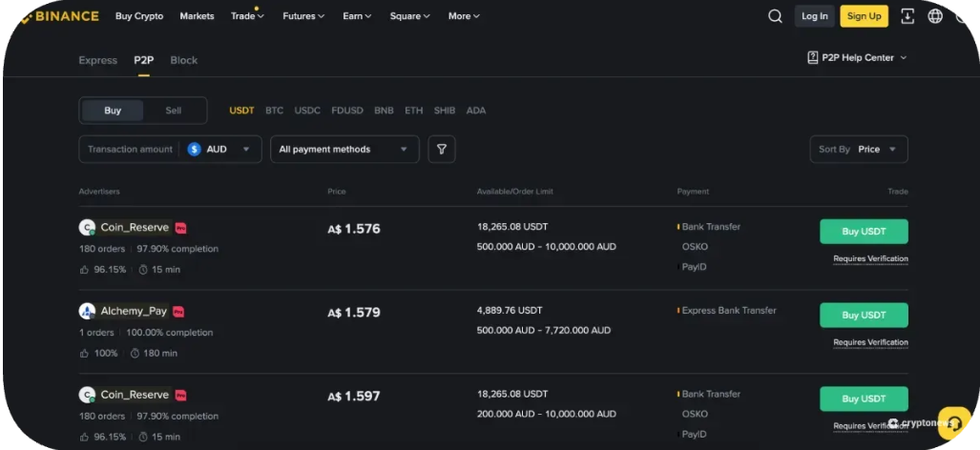This screenshot has height=450, width=980.
Task: Click the price A$ 1.579
Action: pyautogui.click(x=354, y=312)
